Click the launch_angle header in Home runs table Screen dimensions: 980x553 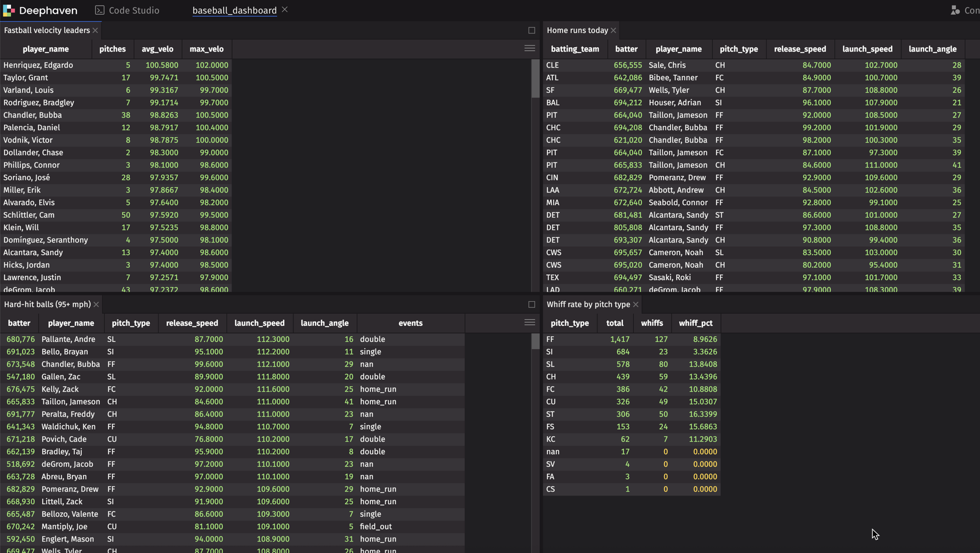point(932,49)
